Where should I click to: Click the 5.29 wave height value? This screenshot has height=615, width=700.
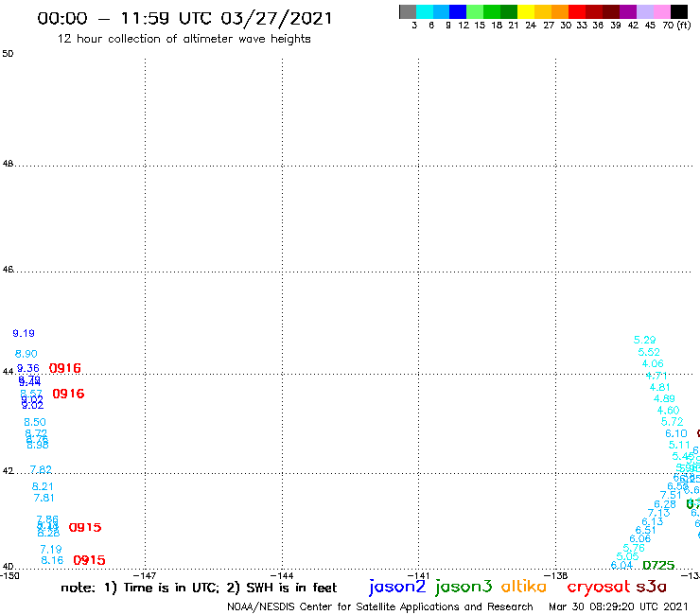pyautogui.click(x=644, y=340)
